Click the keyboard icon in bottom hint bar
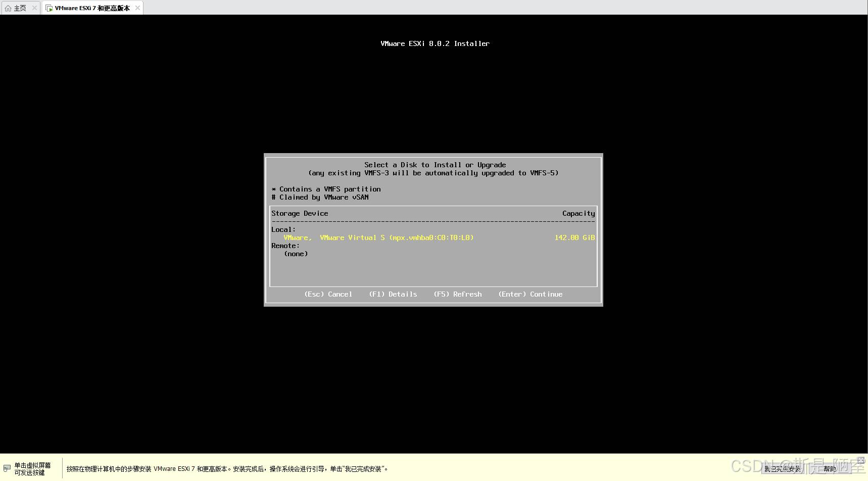This screenshot has width=868, height=481. tap(7, 468)
